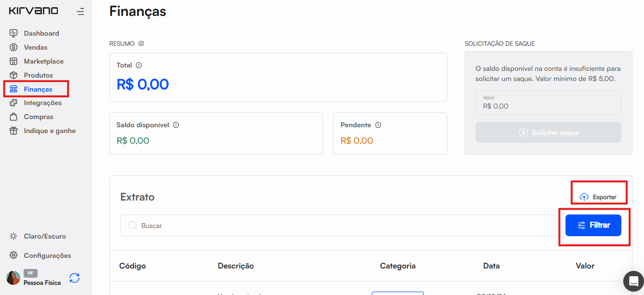Click the eye icon beside RESUMO

(x=141, y=43)
